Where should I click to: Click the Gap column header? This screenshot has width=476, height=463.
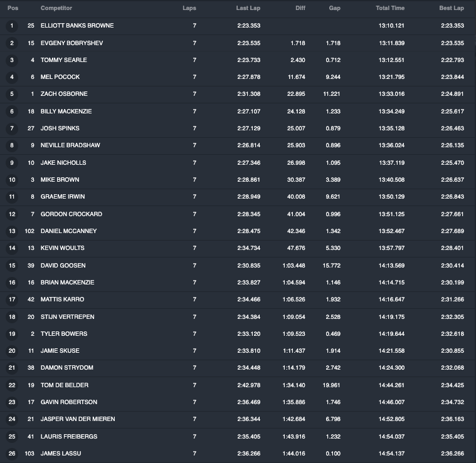[x=334, y=8]
